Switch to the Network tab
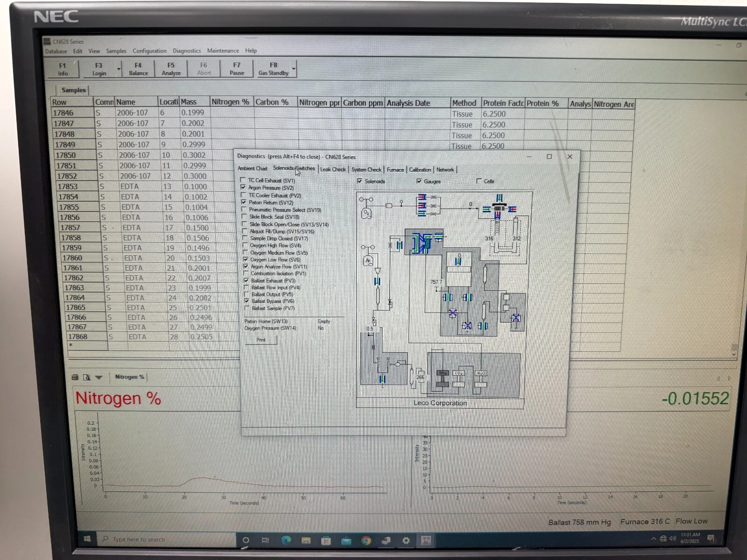The width and height of the screenshot is (747, 560). pyautogui.click(x=445, y=170)
